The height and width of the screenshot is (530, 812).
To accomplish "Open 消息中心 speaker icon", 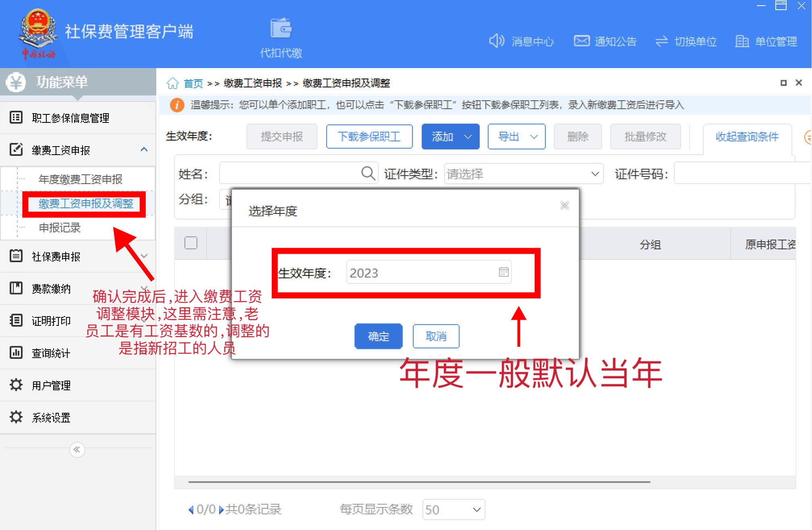I will 497,41.
